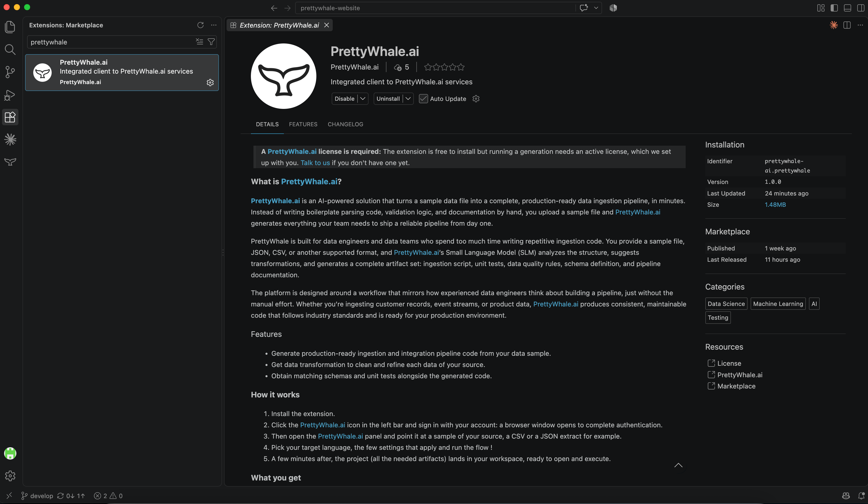Go back with the navigation arrow
868x504 pixels.
click(274, 8)
